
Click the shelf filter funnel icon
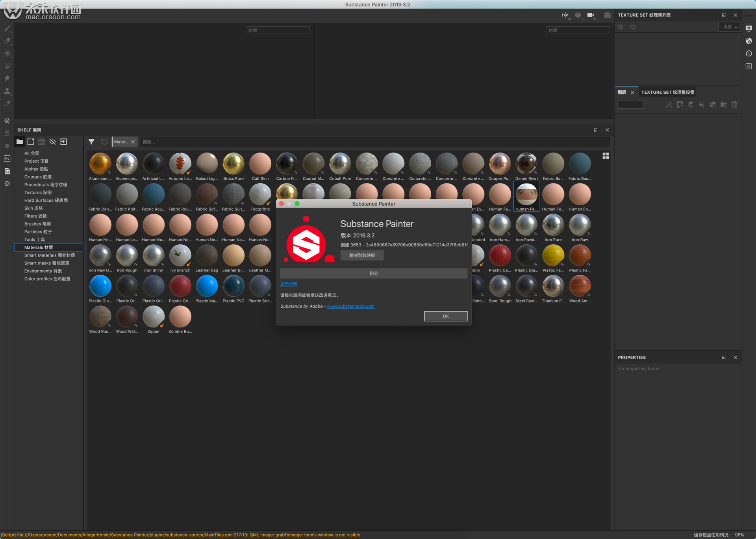pos(91,142)
